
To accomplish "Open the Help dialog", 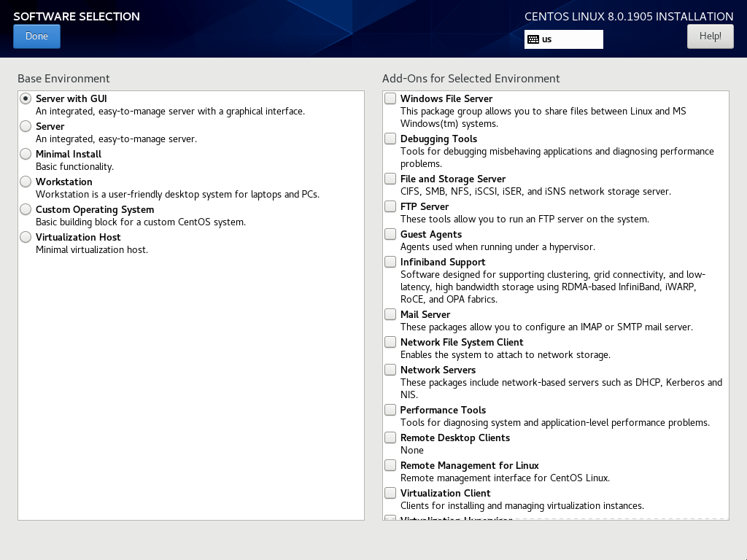I will coord(710,36).
